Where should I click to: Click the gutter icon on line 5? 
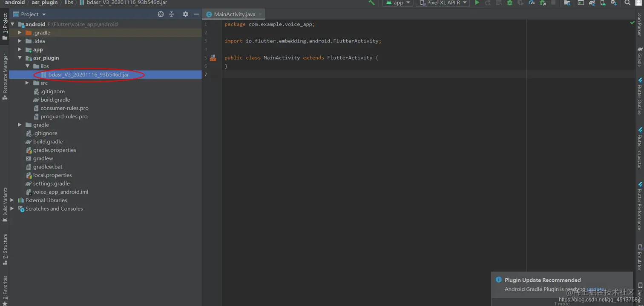(213, 58)
